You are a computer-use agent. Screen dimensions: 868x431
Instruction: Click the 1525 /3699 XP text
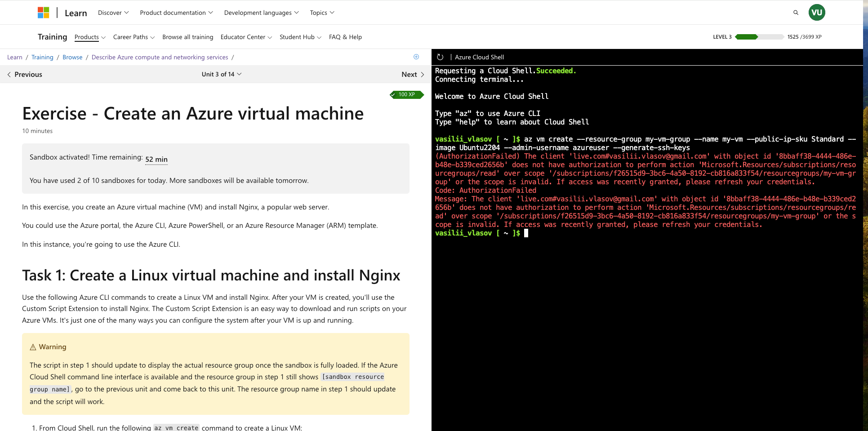[804, 37]
